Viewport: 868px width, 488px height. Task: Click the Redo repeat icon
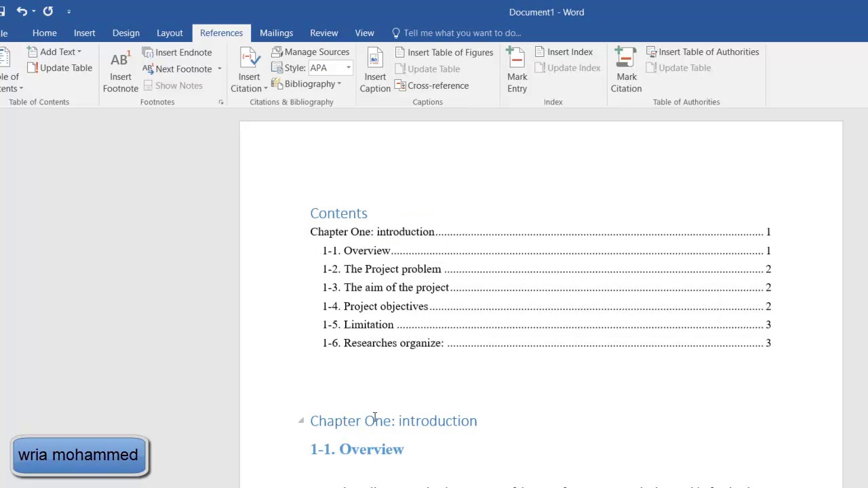pos(48,12)
